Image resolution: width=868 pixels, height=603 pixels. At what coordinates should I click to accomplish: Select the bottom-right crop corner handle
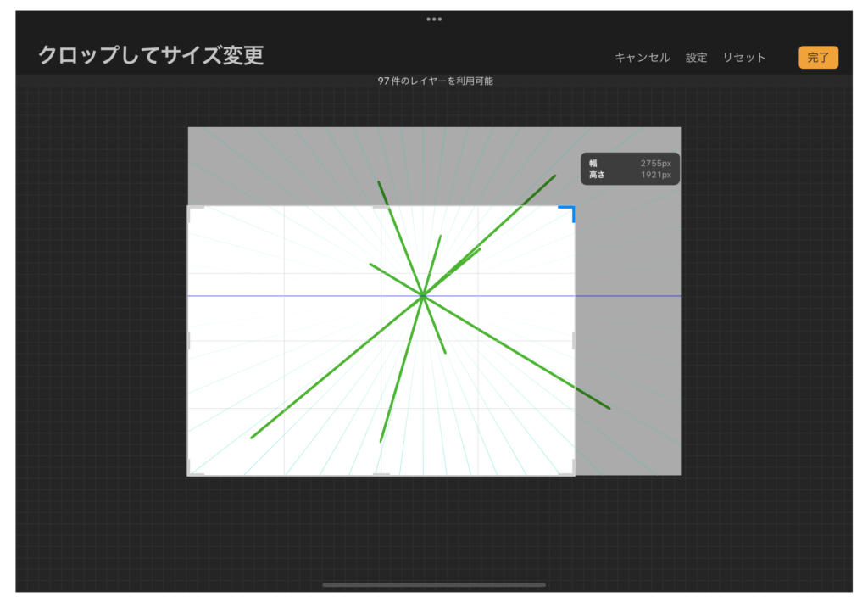point(568,468)
